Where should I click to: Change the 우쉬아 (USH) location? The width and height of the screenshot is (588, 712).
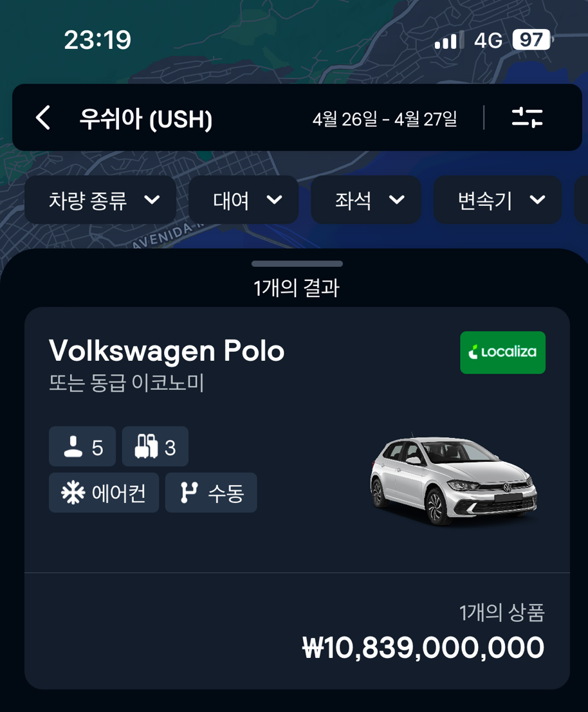pyautogui.click(x=146, y=119)
